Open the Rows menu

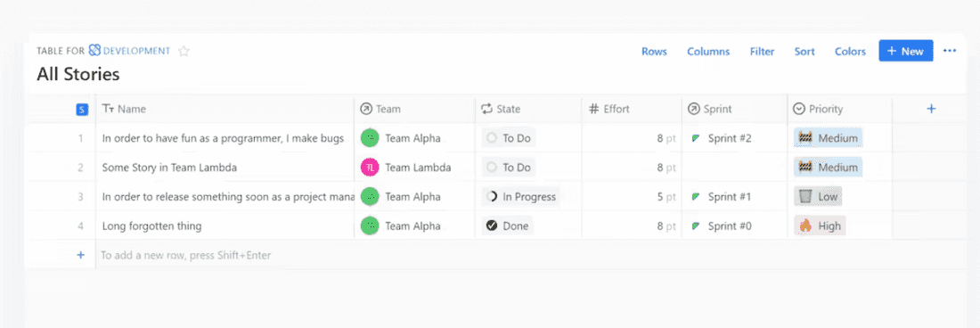click(x=655, y=51)
